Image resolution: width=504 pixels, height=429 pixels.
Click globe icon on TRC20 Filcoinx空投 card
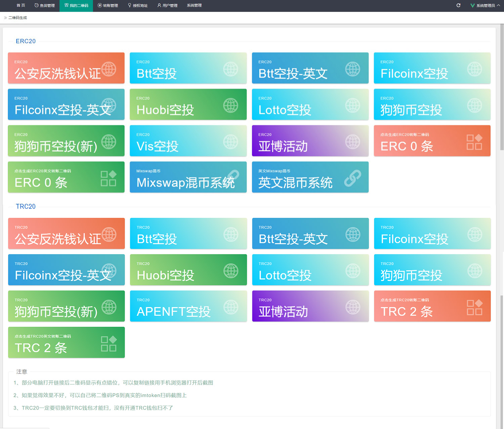(475, 235)
